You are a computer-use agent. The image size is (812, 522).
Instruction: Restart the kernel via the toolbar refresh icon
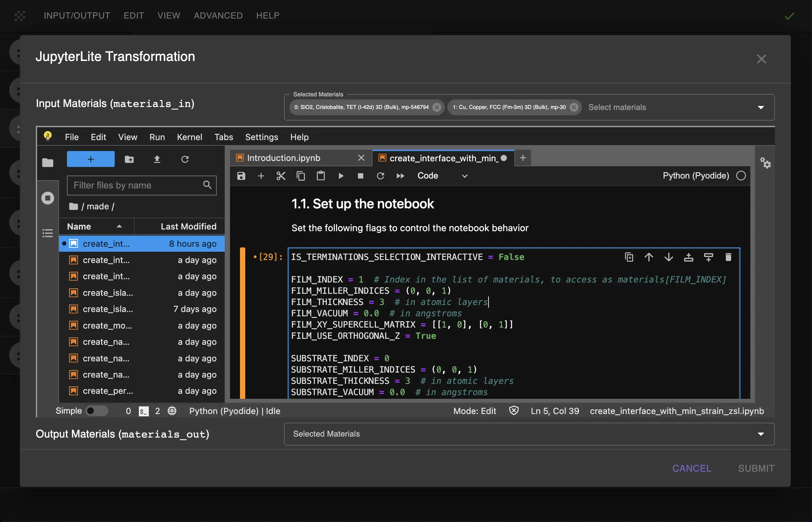coord(380,176)
